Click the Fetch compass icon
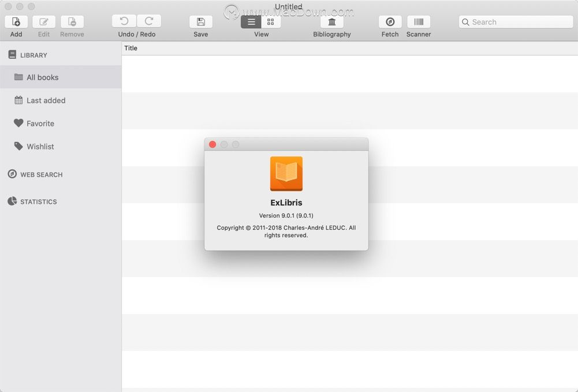 pyautogui.click(x=390, y=22)
